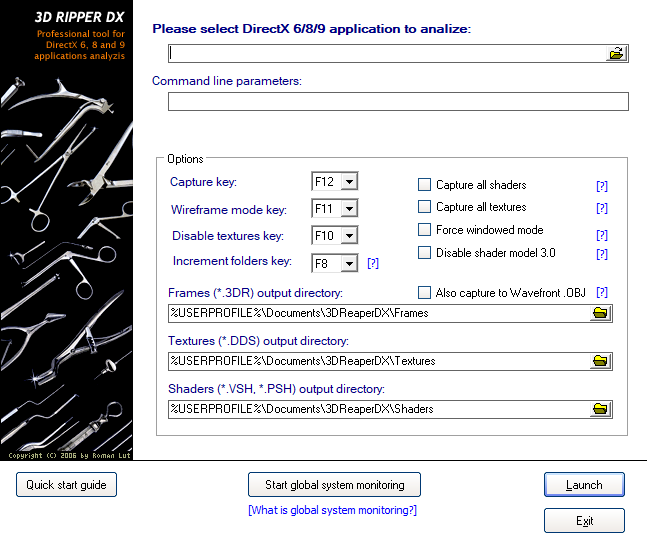Enable Capture all textures checkbox
Screen dimensions: 647x543
click(424, 208)
